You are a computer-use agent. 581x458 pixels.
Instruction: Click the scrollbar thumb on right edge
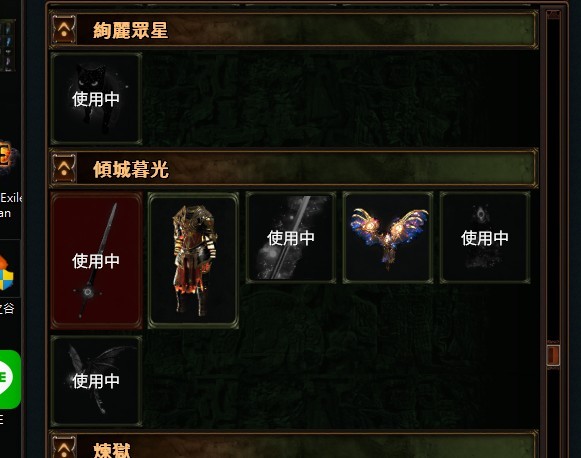553,355
